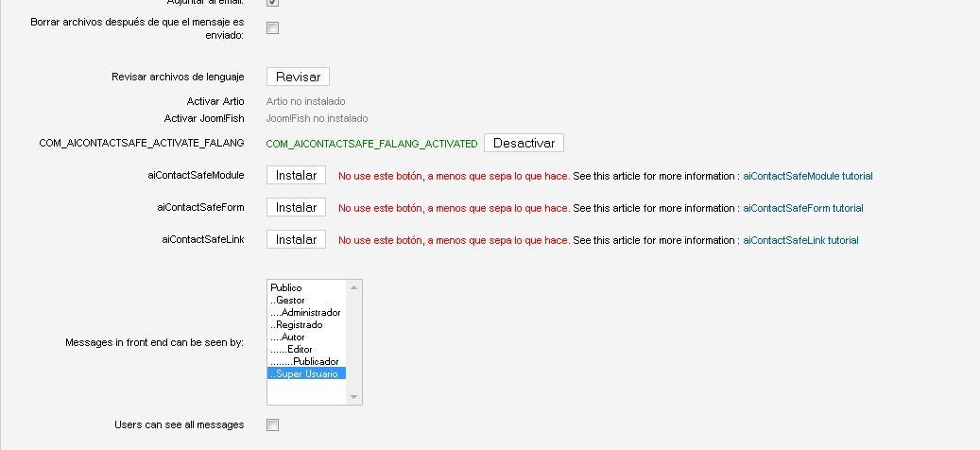Click the group list scroll-down arrow
Screen dimensions: 980x450
353,397
